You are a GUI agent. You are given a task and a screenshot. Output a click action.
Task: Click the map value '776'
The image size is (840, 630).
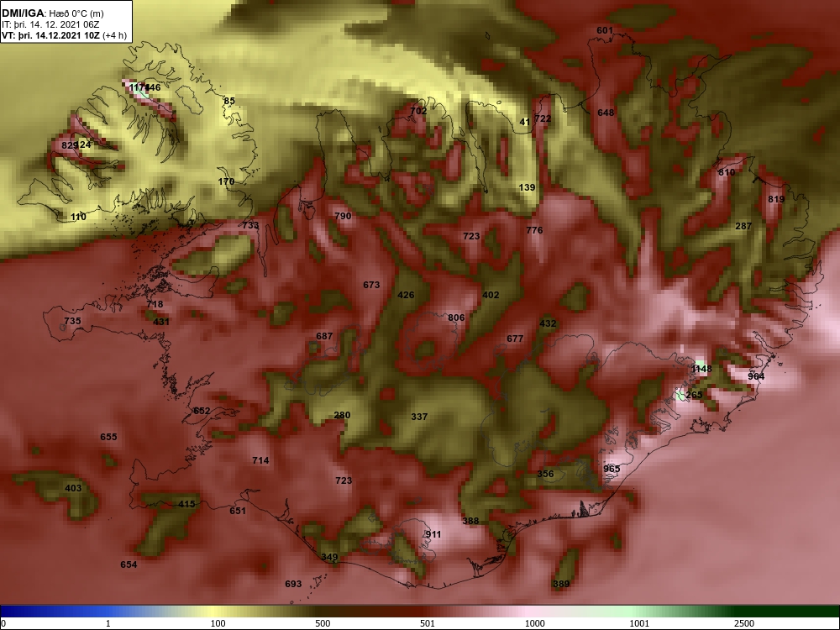tap(534, 230)
